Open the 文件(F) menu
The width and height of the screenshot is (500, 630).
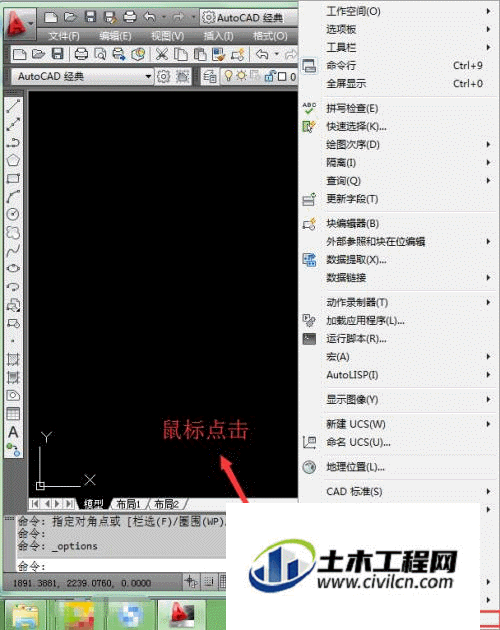tap(64, 36)
